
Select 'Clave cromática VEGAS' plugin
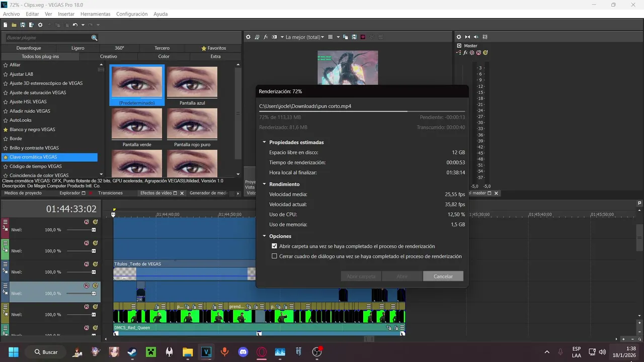tap(50, 157)
